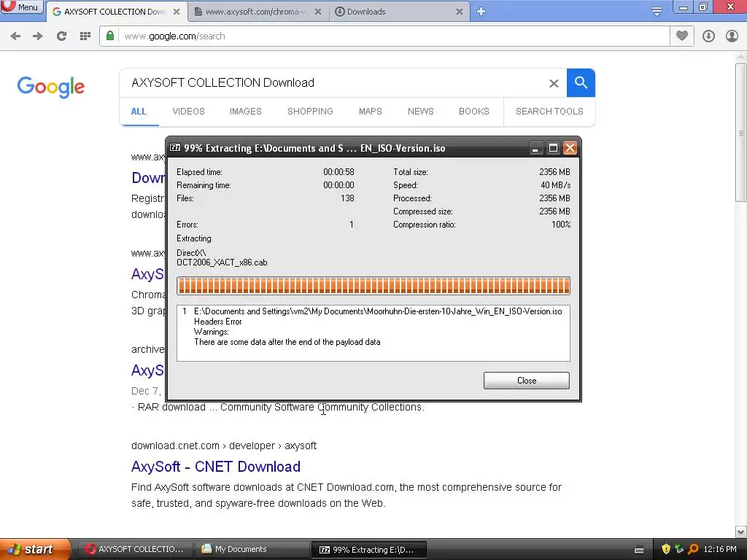Screen dimensions: 747x560
Task: Maximize the 7-Zip extracting dialog
Action: click(x=553, y=148)
